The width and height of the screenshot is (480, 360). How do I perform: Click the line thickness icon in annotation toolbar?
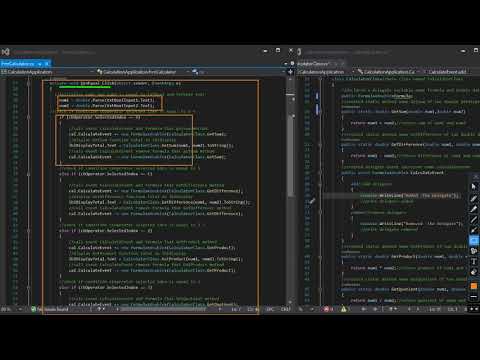(x=474, y=296)
